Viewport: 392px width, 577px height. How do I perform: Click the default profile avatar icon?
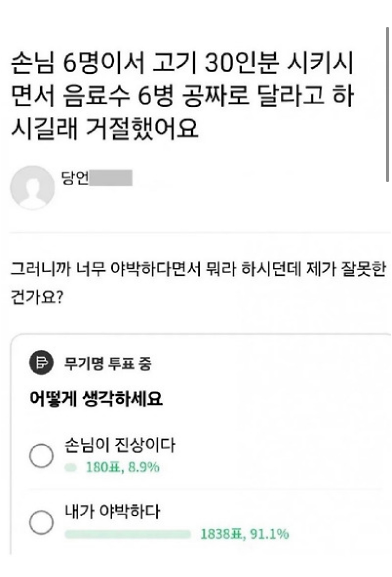coord(32,187)
